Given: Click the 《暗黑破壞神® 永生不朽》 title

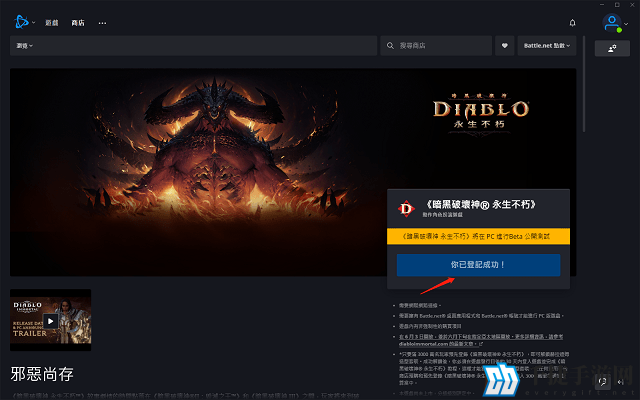Looking at the screenshot, I should 480,204.
